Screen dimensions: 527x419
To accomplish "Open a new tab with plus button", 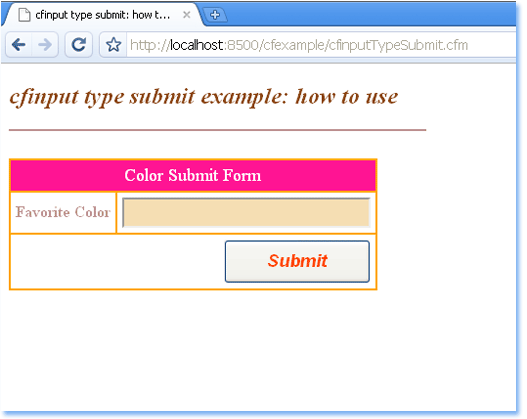I will [215, 15].
